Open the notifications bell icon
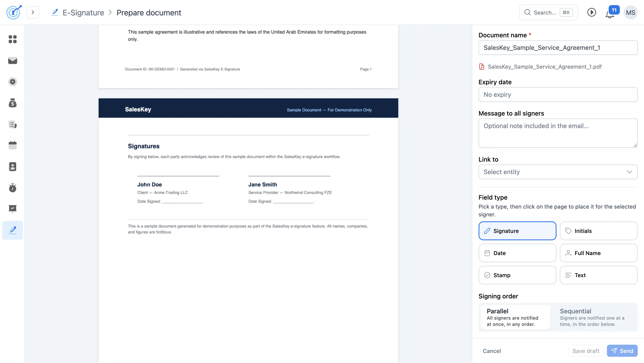The height and width of the screenshot is (363, 644). coord(610,15)
